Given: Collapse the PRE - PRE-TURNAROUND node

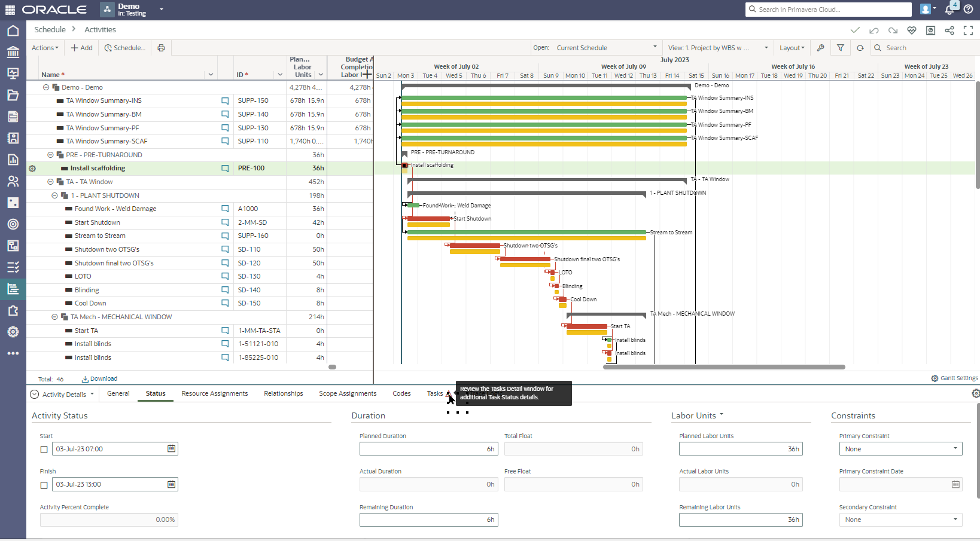Looking at the screenshot, I should [x=50, y=155].
